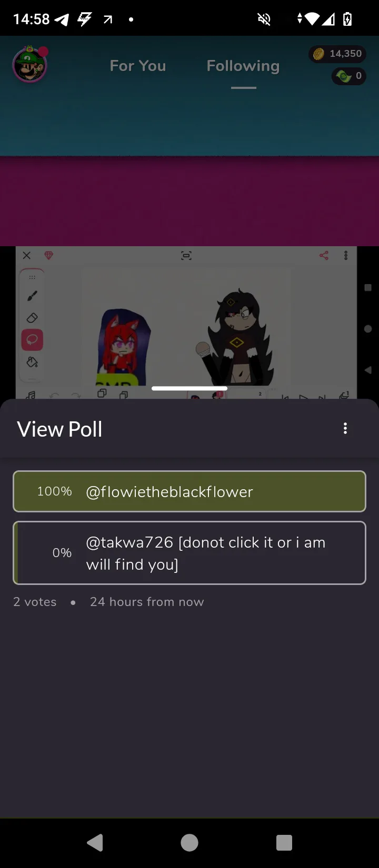Viewport: 379px width, 868px height.
Task: Vote for @takwa726 poll option
Action: click(189, 553)
